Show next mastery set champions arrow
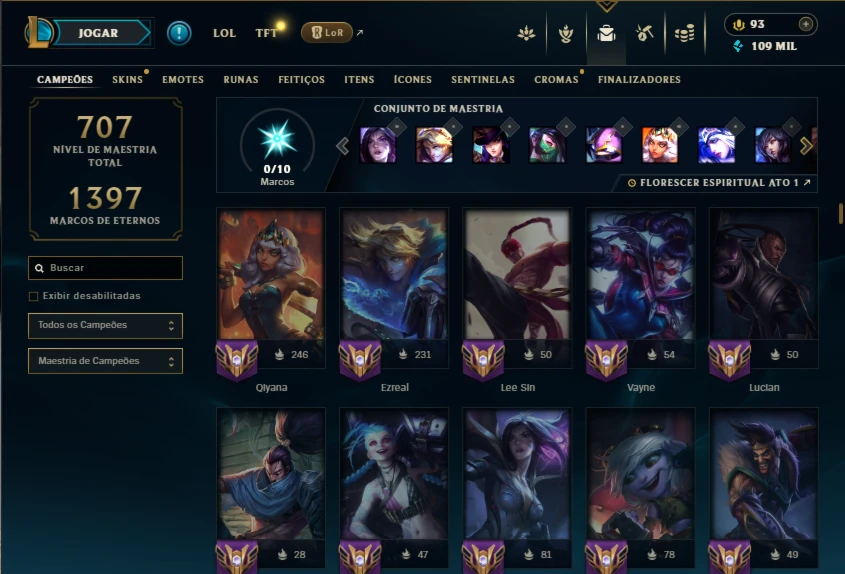The width and height of the screenshot is (845, 574). click(806, 146)
